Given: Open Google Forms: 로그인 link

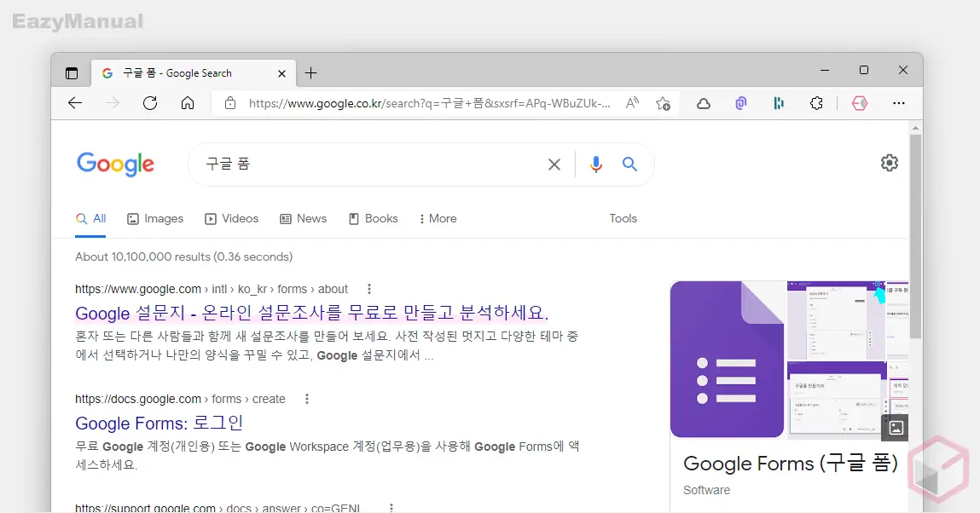Looking at the screenshot, I should pyautogui.click(x=159, y=424).
